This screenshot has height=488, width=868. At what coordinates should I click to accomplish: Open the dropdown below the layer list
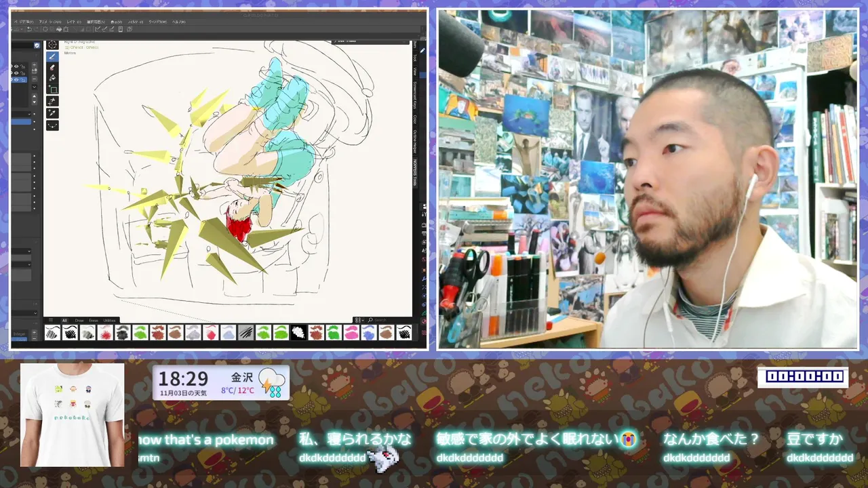pyautogui.click(x=21, y=114)
